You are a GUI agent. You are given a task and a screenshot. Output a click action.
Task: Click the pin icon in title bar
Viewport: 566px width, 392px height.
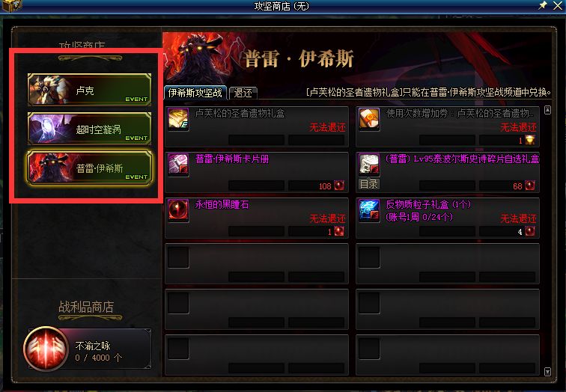(543, 5)
